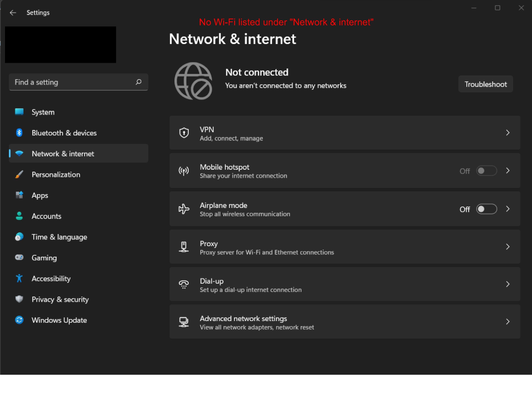Expand the Proxy row chevron

coord(508,247)
